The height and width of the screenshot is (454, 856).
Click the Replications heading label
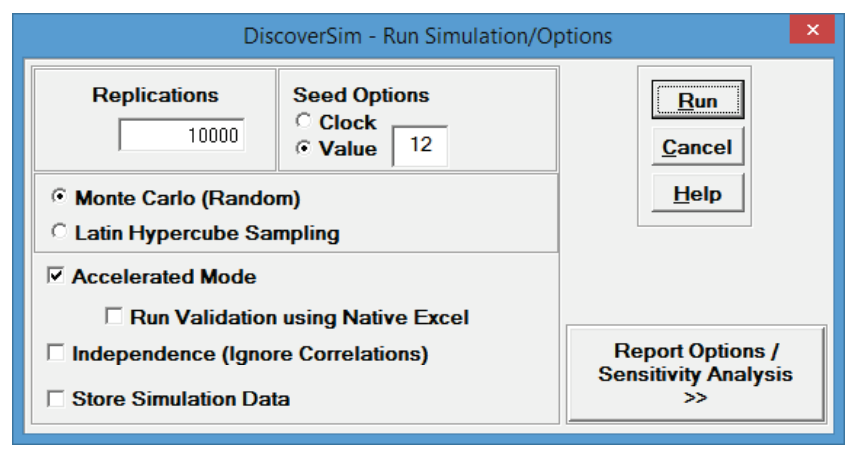tap(155, 96)
